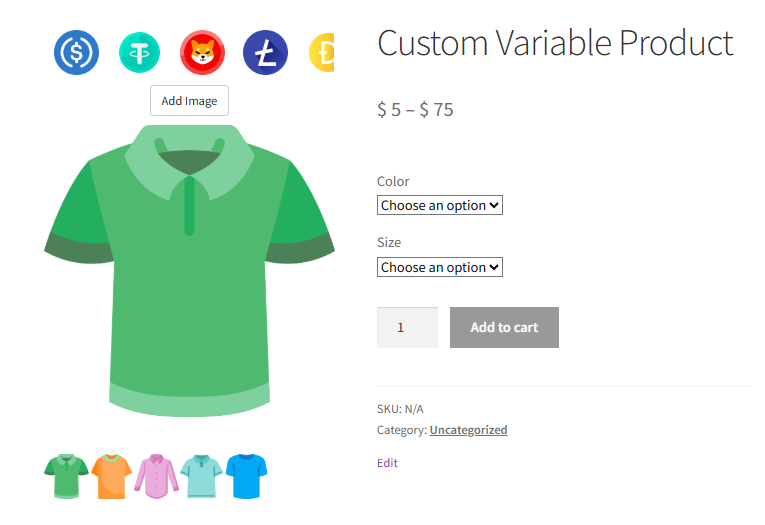The height and width of the screenshot is (525, 765).
Task: Click the Custom Variable Product title
Action: (x=555, y=44)
